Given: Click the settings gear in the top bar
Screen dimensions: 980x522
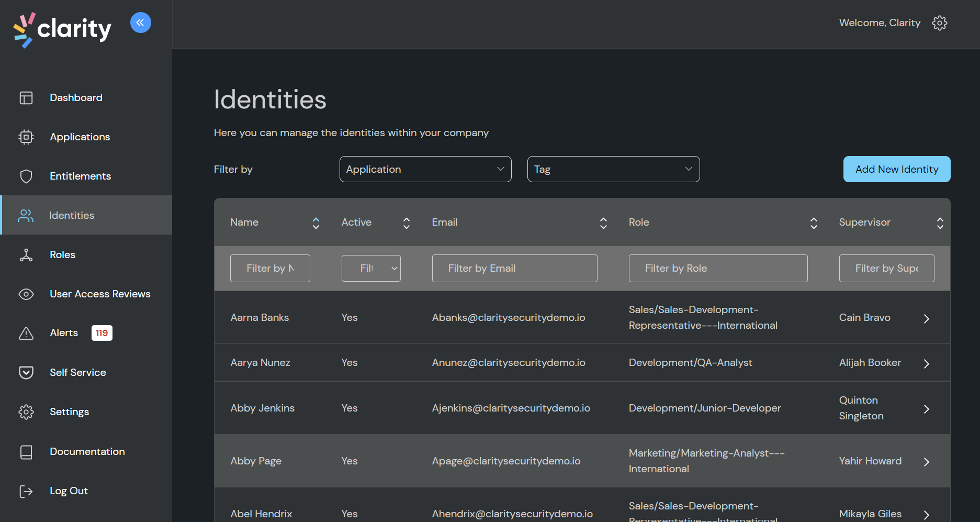Looking at the screenshot, I should coord(940,23).
